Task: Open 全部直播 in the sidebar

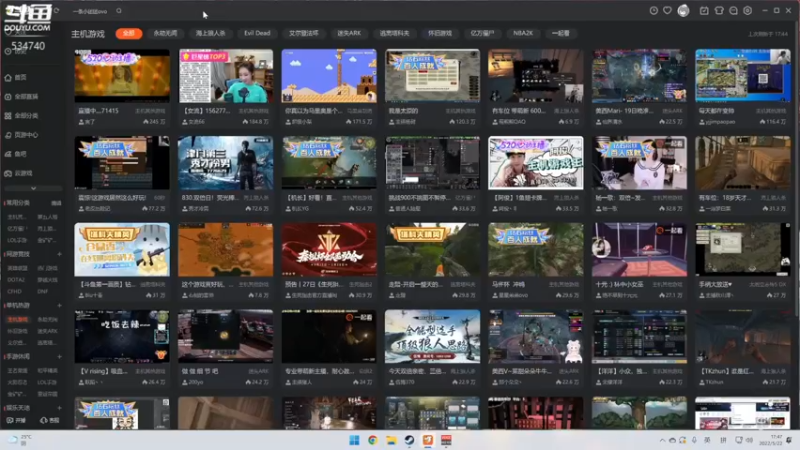Action: pos(21,96)
